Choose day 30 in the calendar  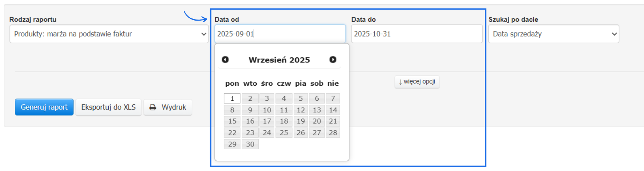250,144
